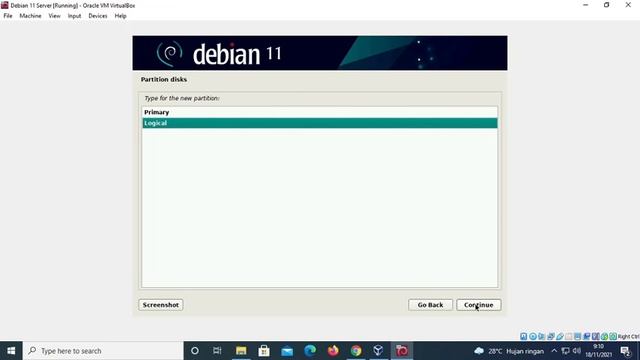Select the Primary partition type
640x360 pixels.
(x=320, y=112)
